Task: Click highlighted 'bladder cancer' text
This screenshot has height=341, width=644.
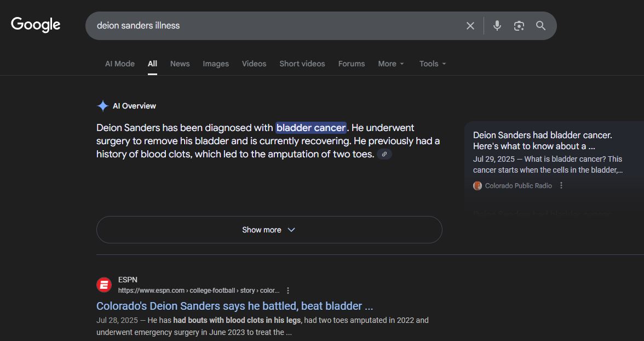Action: (311, 128)
